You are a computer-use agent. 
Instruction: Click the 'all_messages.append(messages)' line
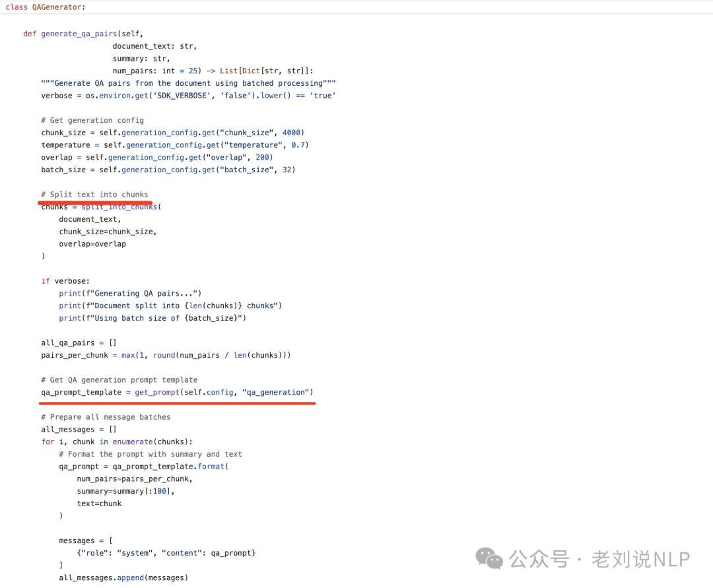pos(123,578)
